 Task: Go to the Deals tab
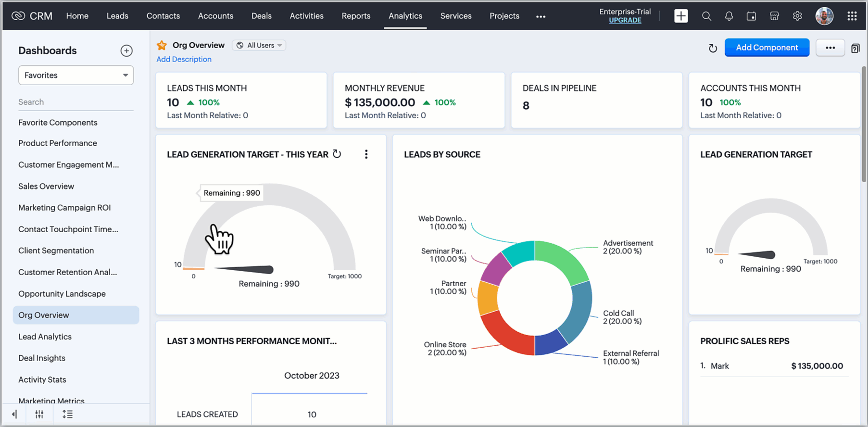coord(262,16)
